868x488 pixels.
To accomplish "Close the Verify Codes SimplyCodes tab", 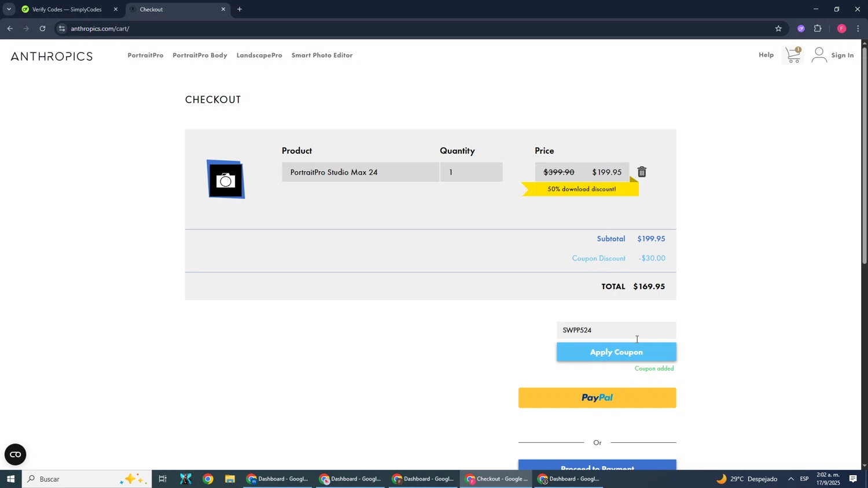I will click(116, 9).
